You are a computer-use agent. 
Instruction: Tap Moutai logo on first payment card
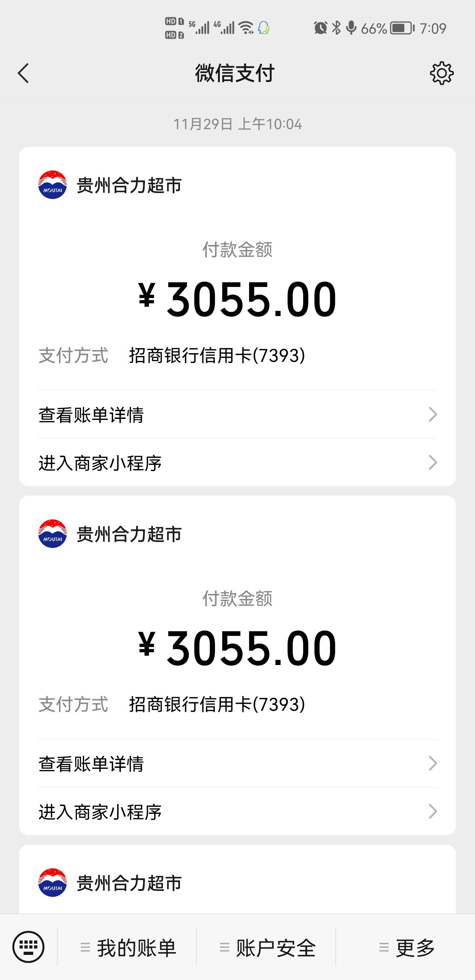pos(52,185)
